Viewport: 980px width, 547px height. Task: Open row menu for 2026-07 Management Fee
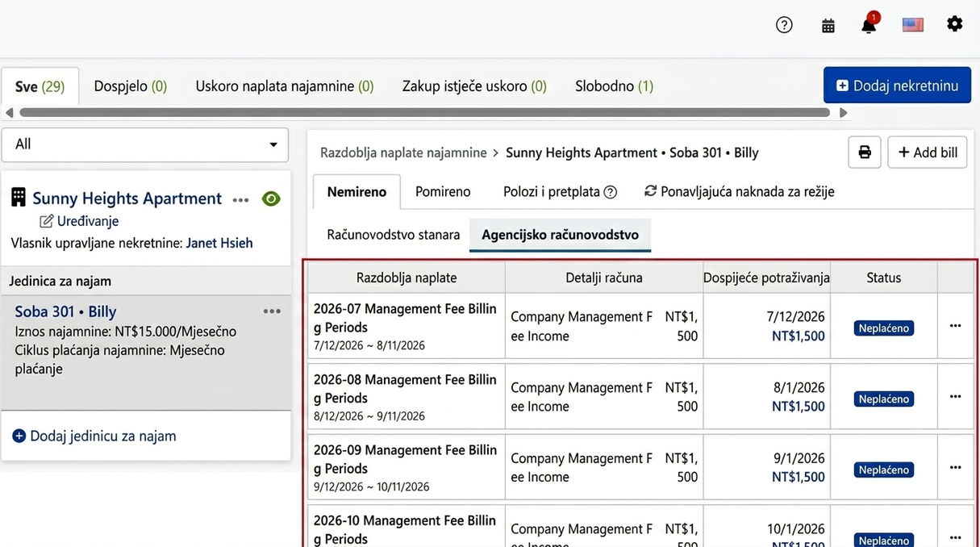(956, 326)
